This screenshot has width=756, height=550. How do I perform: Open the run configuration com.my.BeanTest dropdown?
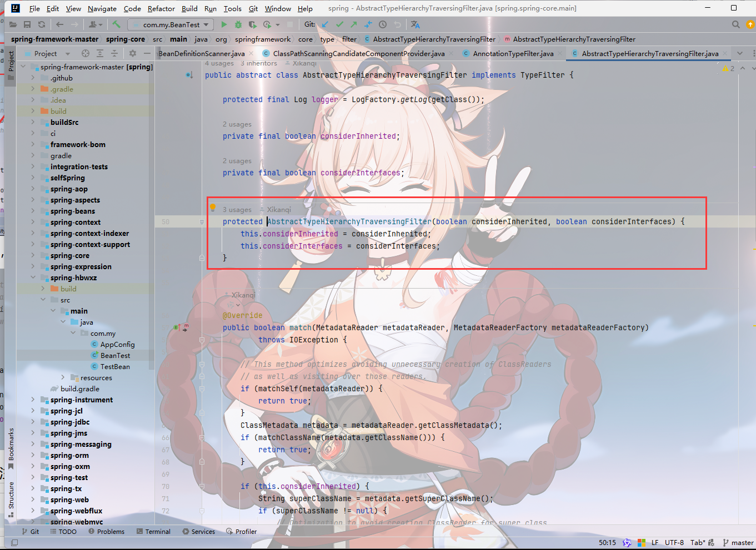171,24
